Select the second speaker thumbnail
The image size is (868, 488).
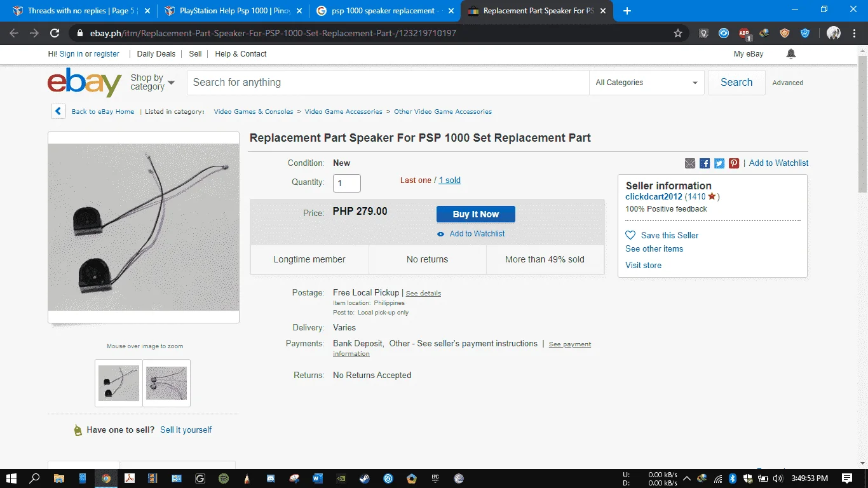click(x=166, y=383)
